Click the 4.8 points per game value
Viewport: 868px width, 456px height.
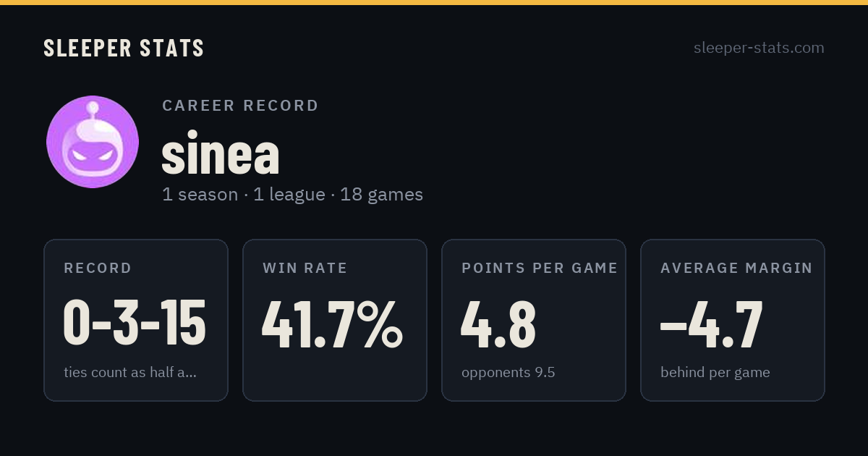click(x=498, y=324)
